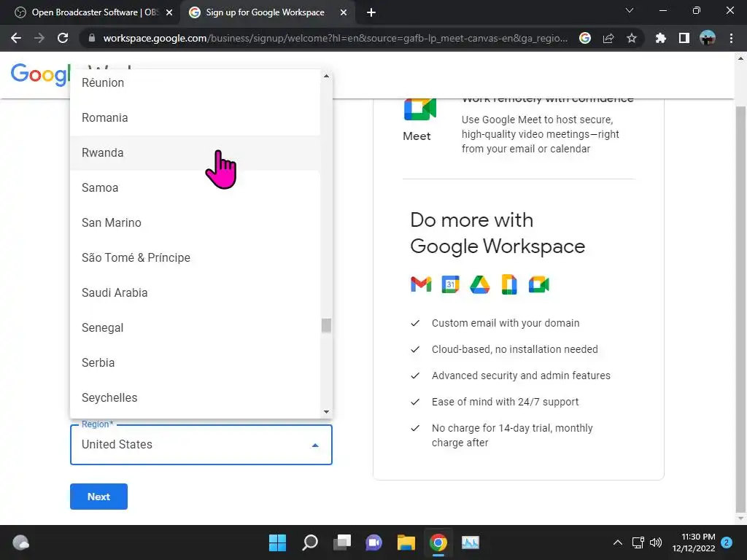
Task: Select Saudi Arabia from the region list
Action: pyautogui.click(x=195, y=293)
